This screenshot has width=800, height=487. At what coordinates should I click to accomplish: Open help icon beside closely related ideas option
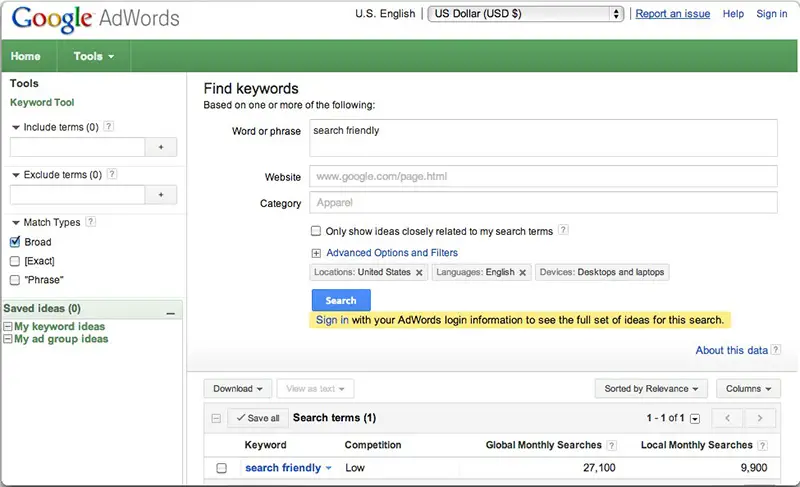point(563,230)
